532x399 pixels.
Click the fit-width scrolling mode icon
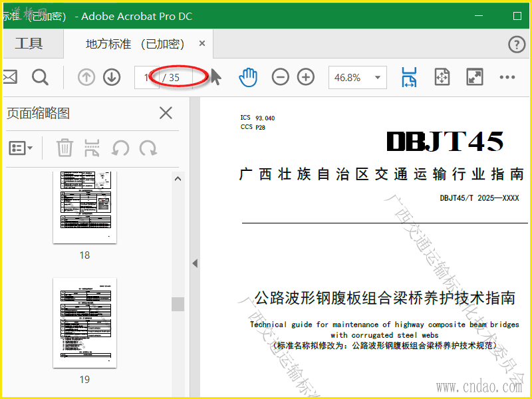[409, 77]
